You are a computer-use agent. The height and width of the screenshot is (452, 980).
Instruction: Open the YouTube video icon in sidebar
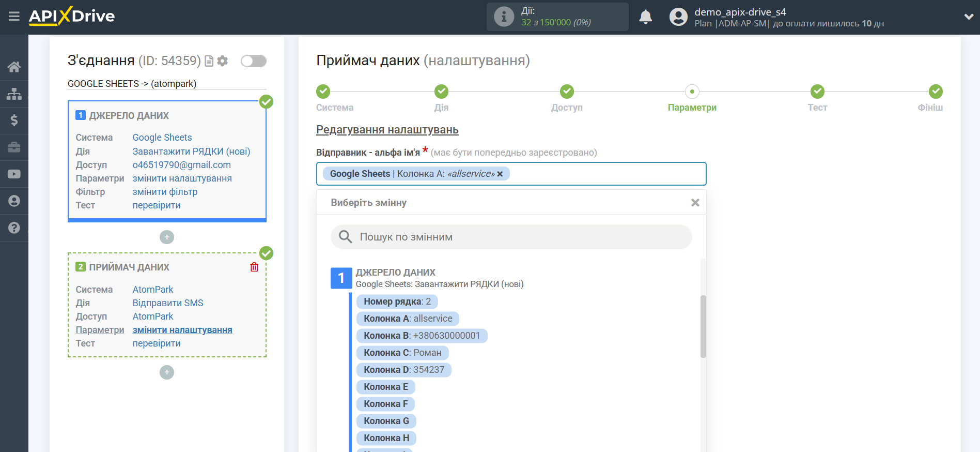(14, 174)
